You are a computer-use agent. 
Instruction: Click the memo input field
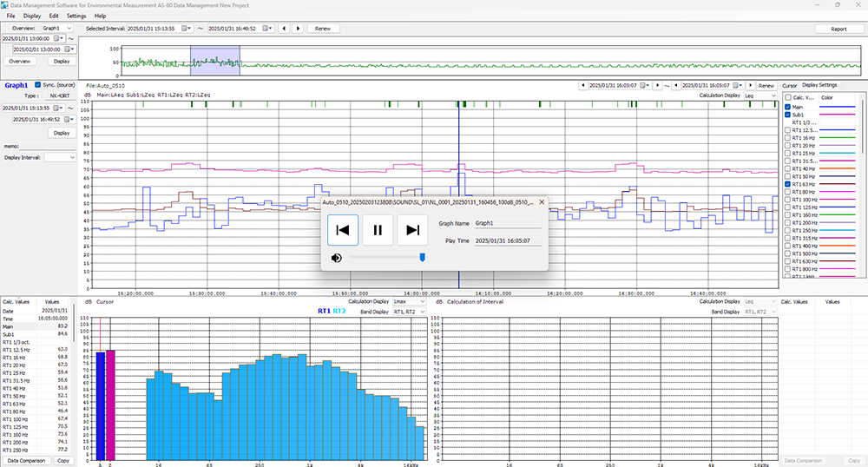[48, 146]
